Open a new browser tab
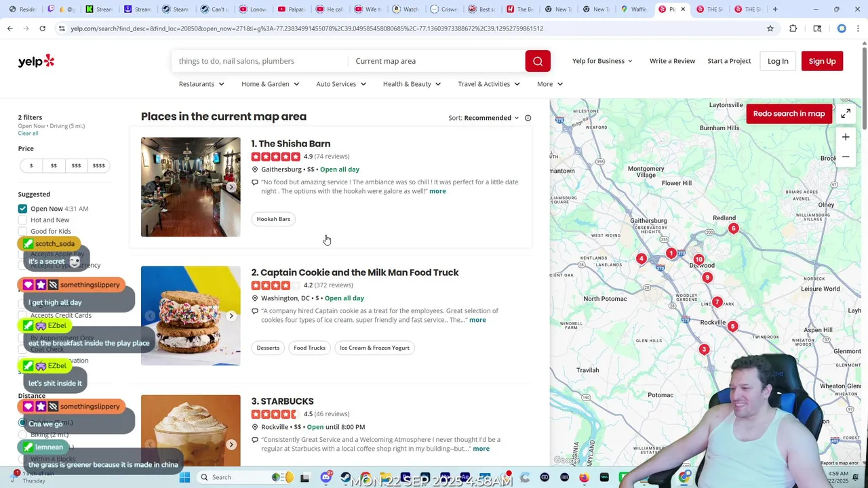 [x=775, y=9]
